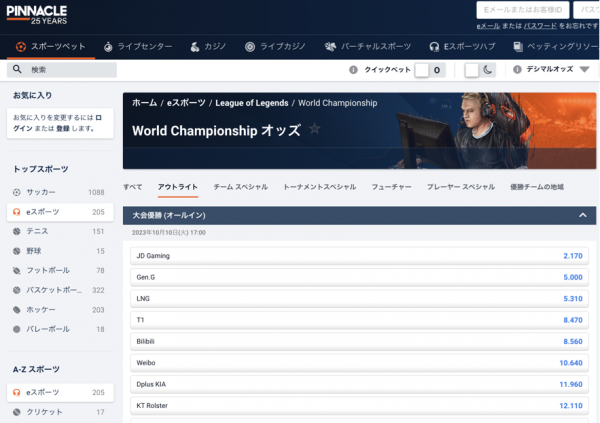Click the tennis ball icon in sidebar
The width and height of the screenshot is (600, 423).
click(16, 231)
